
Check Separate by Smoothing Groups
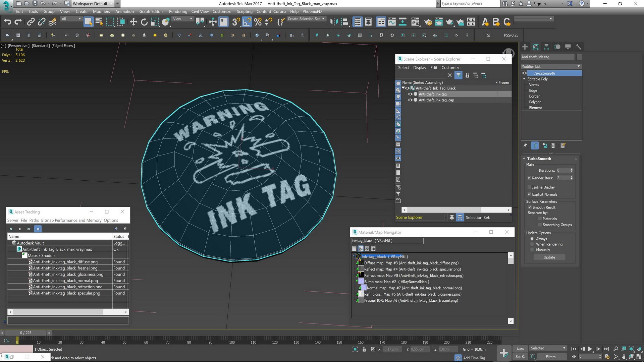[540, 225]
